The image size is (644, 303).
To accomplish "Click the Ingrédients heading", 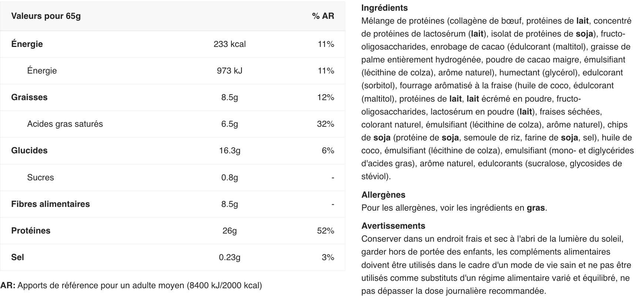I will click(384, 8).
